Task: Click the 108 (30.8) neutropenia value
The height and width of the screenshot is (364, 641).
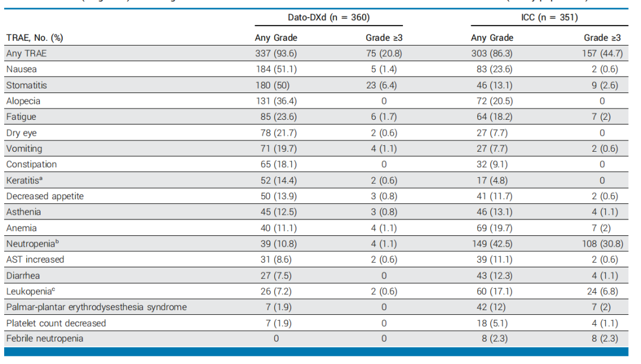Action: click(602, 244)
